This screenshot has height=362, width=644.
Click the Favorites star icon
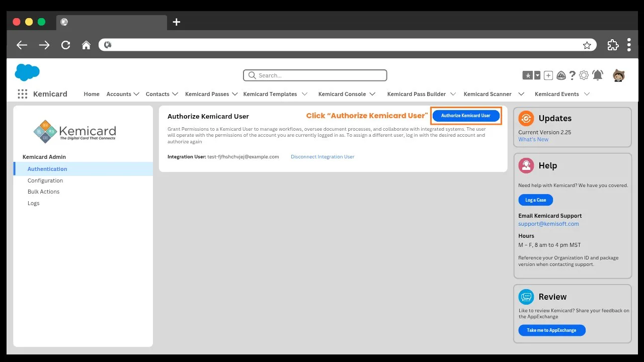click(528, 75)
